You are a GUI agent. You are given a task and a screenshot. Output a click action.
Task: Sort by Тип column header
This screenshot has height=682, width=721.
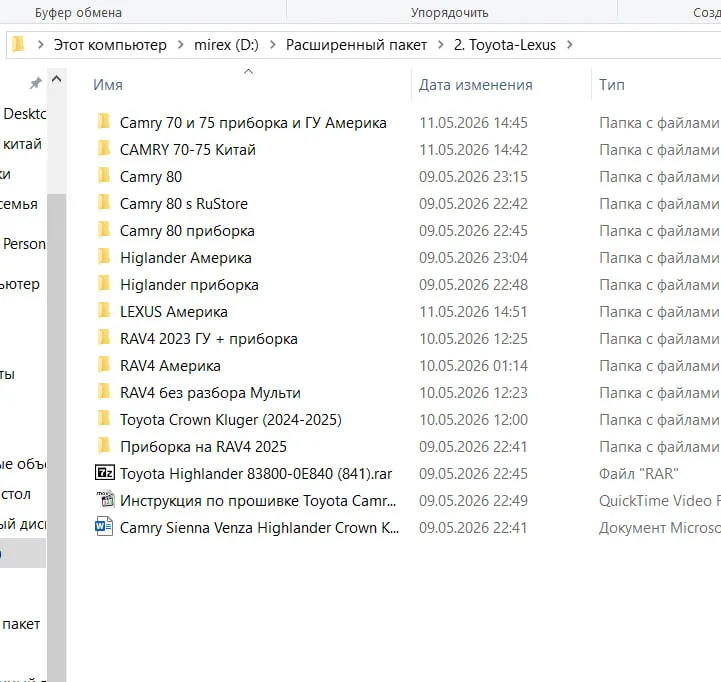click(x=612, y=85)
